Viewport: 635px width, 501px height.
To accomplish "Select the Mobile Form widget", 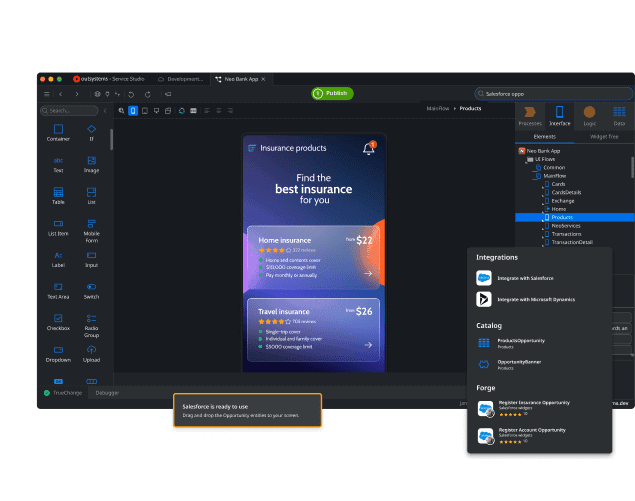I will (x=92, y=231).
